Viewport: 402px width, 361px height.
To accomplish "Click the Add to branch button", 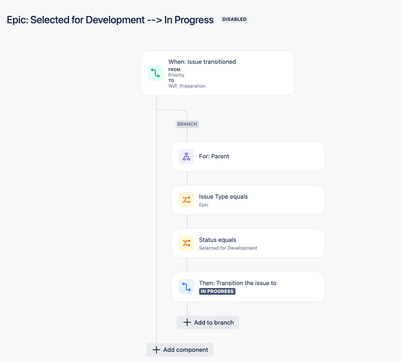I will 208,322.
